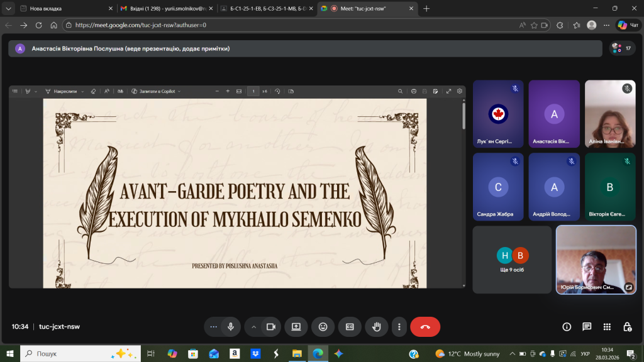Raise hand in the meeting
The width and height of the screenshot is (644, 362).
[x=377, y=327]
